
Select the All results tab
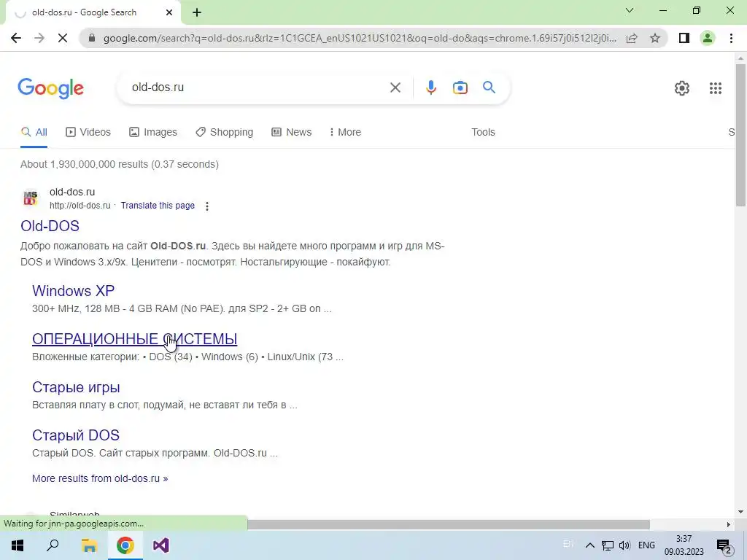point(34,132)
